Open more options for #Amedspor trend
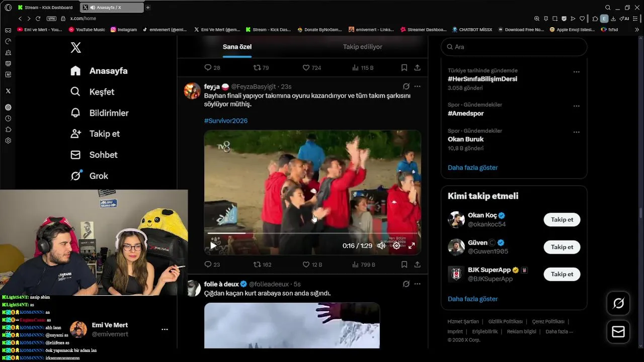 577,106
